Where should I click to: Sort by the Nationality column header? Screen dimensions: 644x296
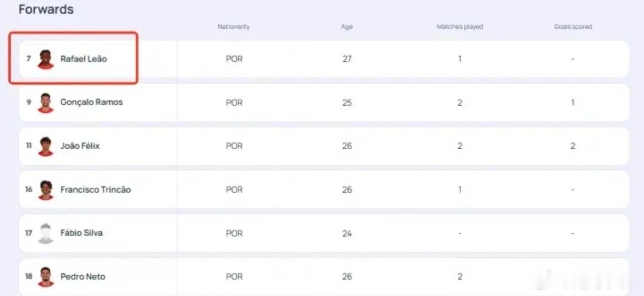click(234, 27)
